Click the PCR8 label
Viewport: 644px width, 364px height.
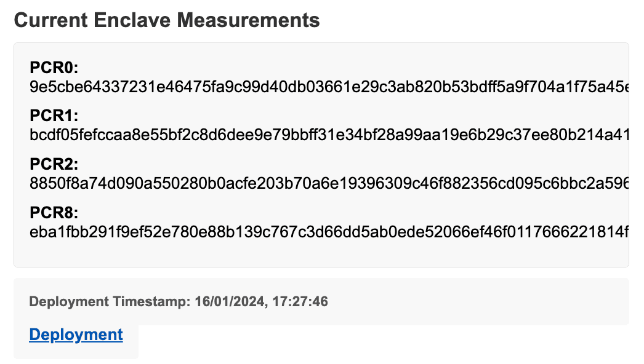coord(54,213)
